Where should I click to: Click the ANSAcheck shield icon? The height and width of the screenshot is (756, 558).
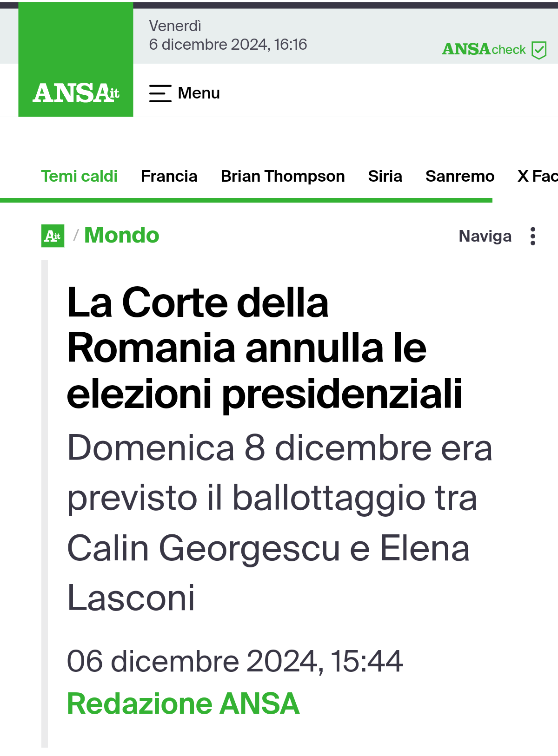(539, 50)
